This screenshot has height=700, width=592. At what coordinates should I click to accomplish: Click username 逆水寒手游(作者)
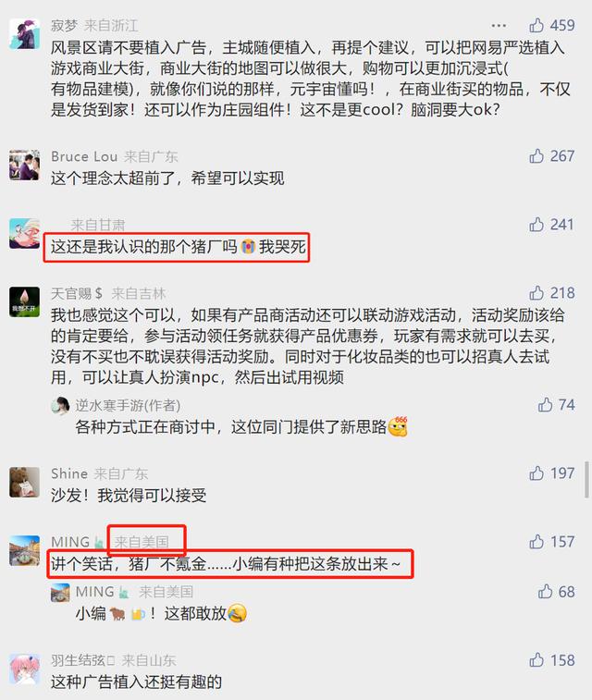click(x=128, y=405)
